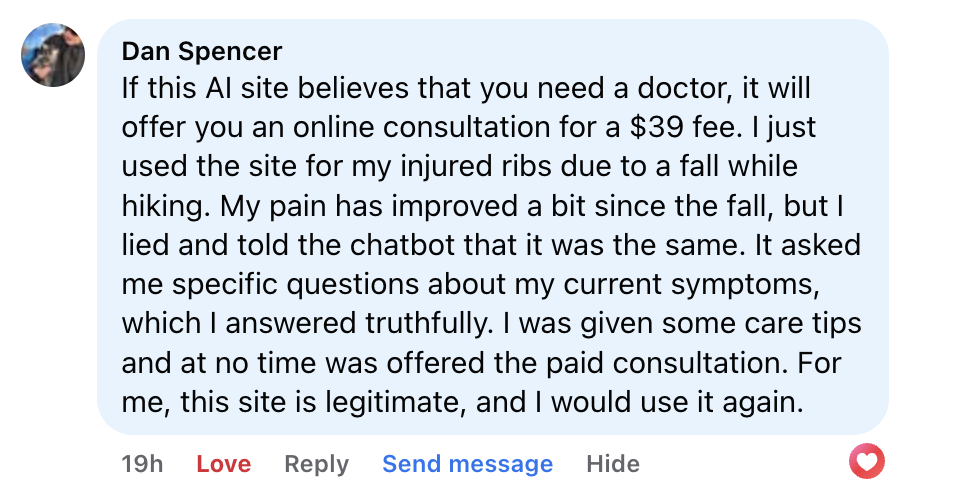This screenshot has width=962, height=490.
Task: Reply to Dan Spencer's comment
Action: [316, 464]
